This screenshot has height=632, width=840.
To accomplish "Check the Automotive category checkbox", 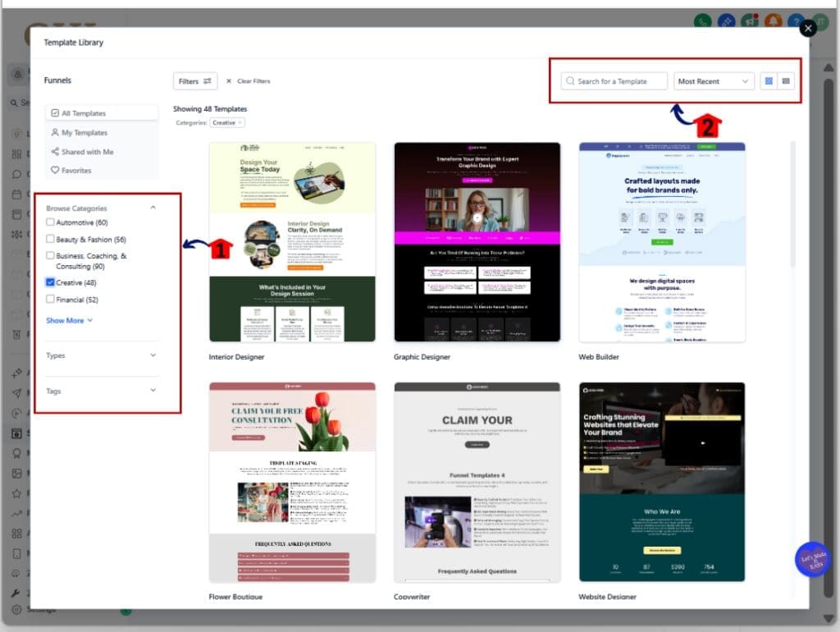I will tap(49, 222).
